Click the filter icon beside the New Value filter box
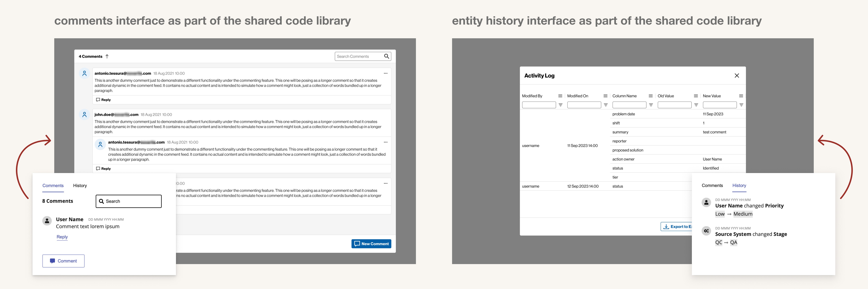The height and width of the screenshot is (289, 868). 741,105
